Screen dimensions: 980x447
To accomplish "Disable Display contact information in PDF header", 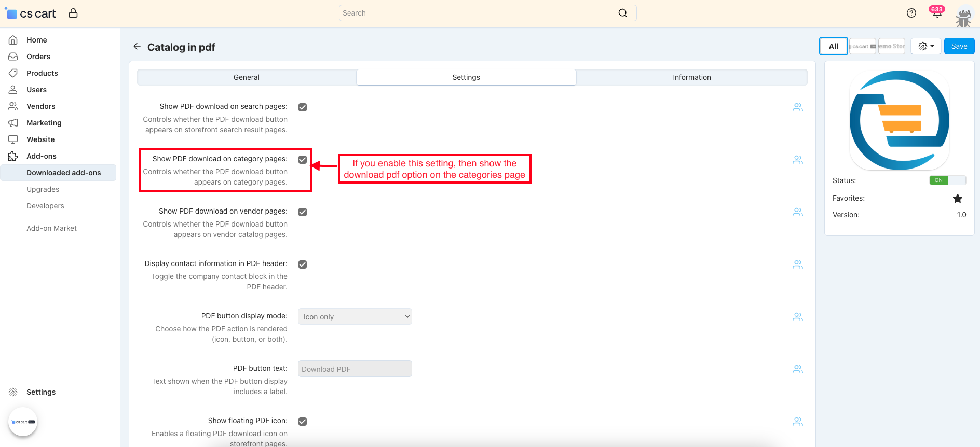I will click(303, 264).
